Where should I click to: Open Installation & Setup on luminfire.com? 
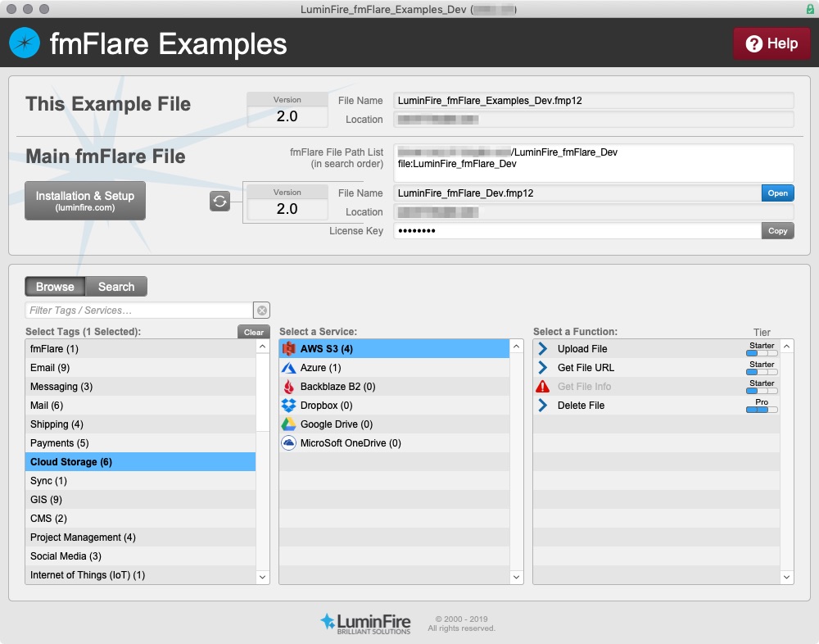[85, 201]
